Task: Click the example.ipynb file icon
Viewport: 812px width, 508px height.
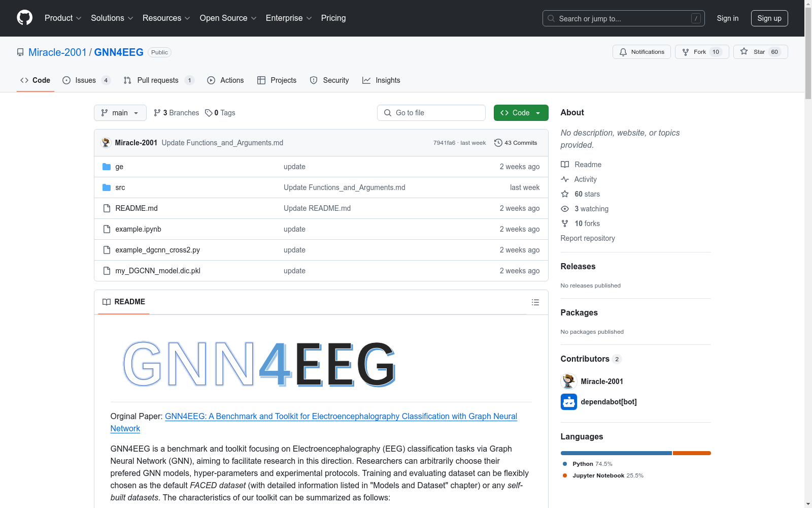Action: (x=107, y=229)
